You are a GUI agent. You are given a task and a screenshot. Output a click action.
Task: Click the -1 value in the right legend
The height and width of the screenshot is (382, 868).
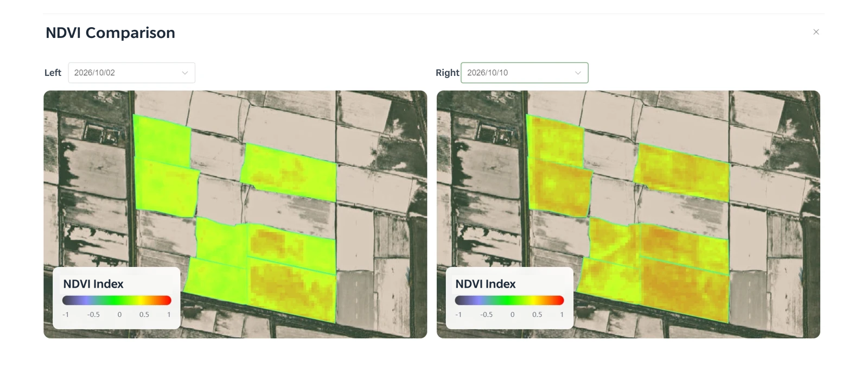[x=458, y=315]
